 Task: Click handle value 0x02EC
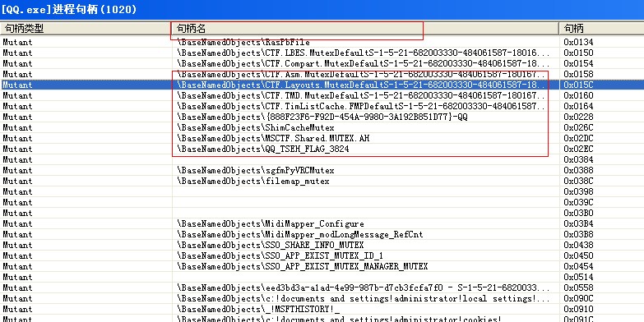[x=578, y=149]
